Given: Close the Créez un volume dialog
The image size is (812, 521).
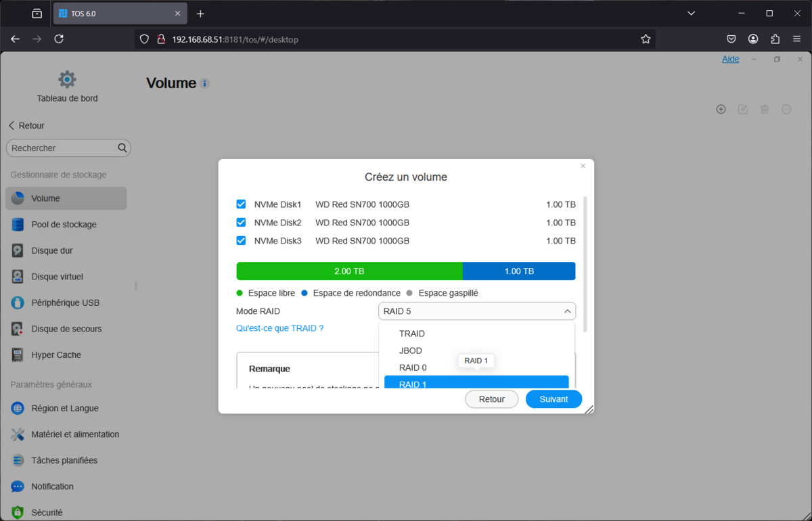Looking at the screenshot, I should point(583,166).
